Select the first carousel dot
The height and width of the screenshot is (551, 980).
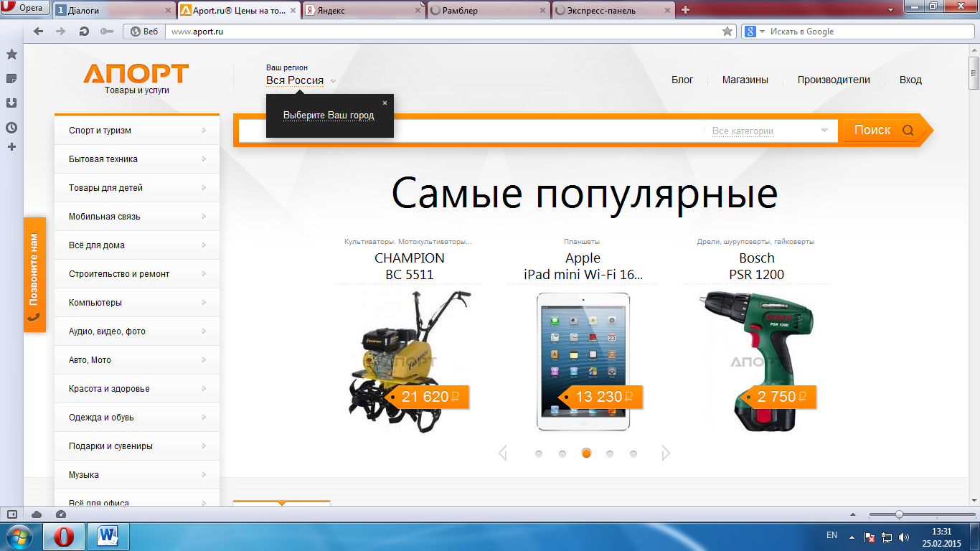tap(539, 453)
